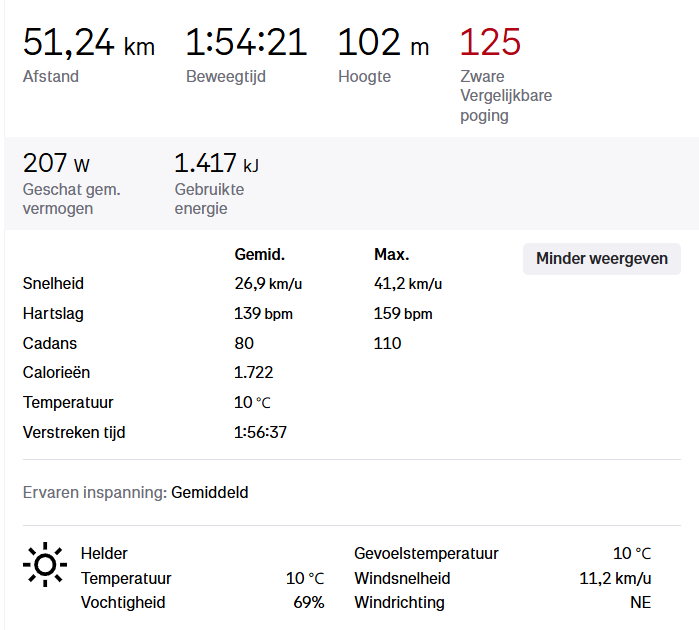The width and height of the screenshot is (699, 630).
Task: Select the 207 W estimated power value
Action: (56, 163)
